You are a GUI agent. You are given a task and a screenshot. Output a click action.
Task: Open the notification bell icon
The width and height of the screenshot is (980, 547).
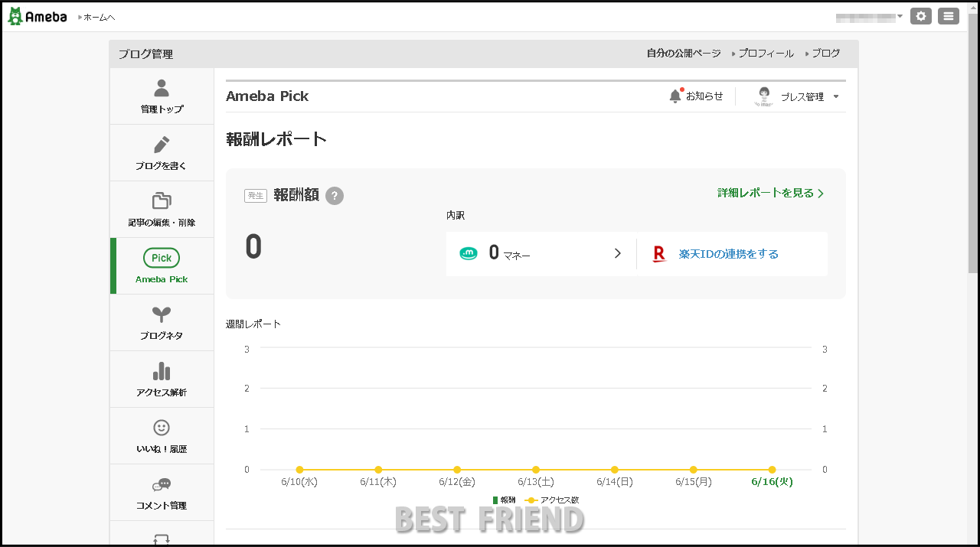click(675, 96)
